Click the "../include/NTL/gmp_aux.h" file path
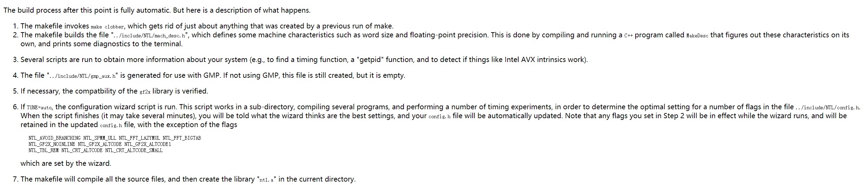The width and height of the screenshot is (868, 186). point(83,76)
